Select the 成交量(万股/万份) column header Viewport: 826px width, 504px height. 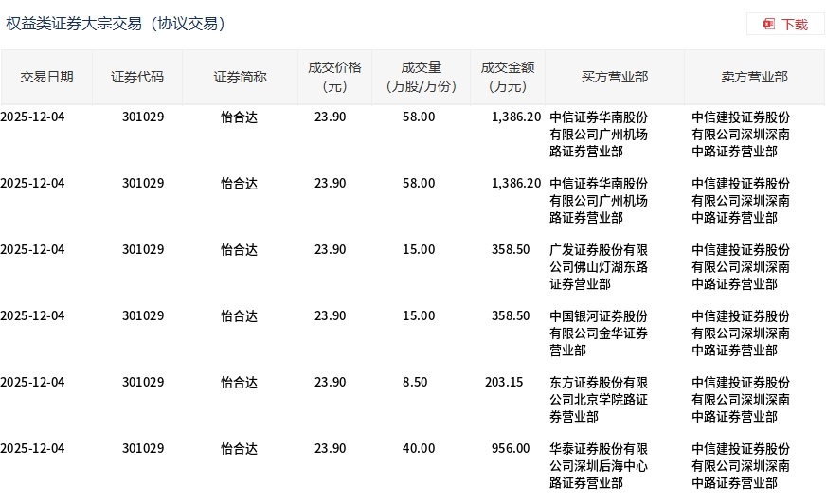click(x=421, y=77)
